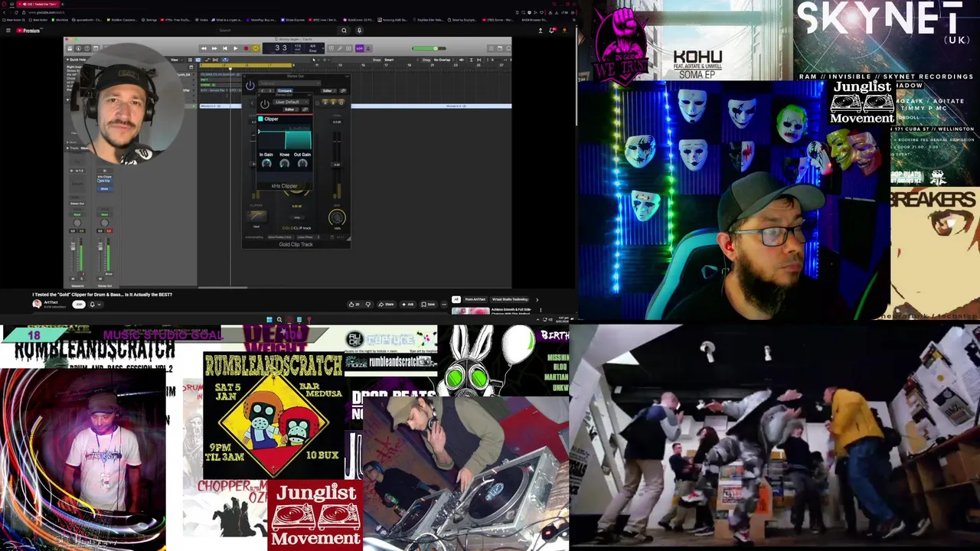
Task: Toggle Gold Clip plugin power button
Action: 250,86
